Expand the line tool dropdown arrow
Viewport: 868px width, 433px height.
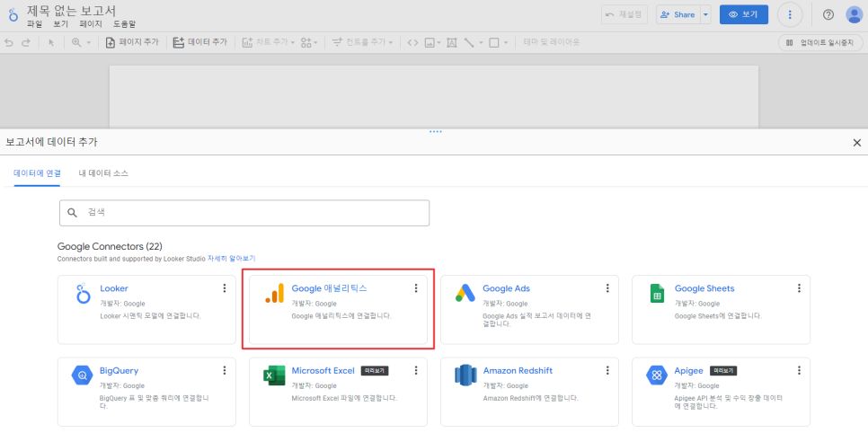click(x=481, y=42)
